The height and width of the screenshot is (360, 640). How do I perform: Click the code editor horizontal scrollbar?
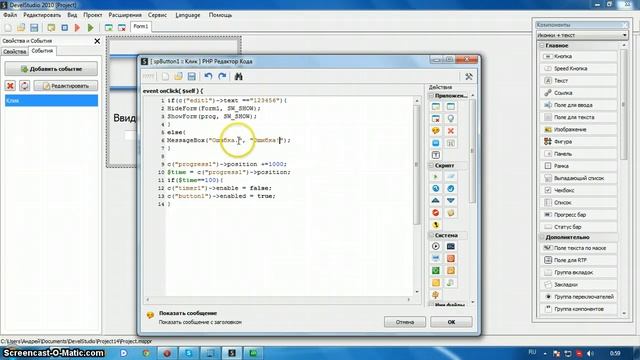[x=278, y=300]
